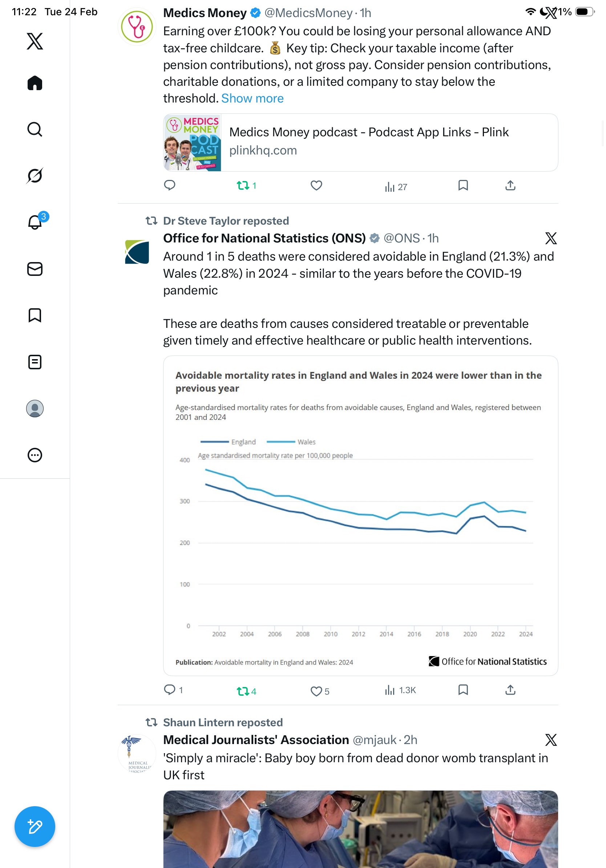Image resolution: width=606 pixels, height=868 pixels.
Task: Open Grok menu on the ONS post
Action: 551,238
